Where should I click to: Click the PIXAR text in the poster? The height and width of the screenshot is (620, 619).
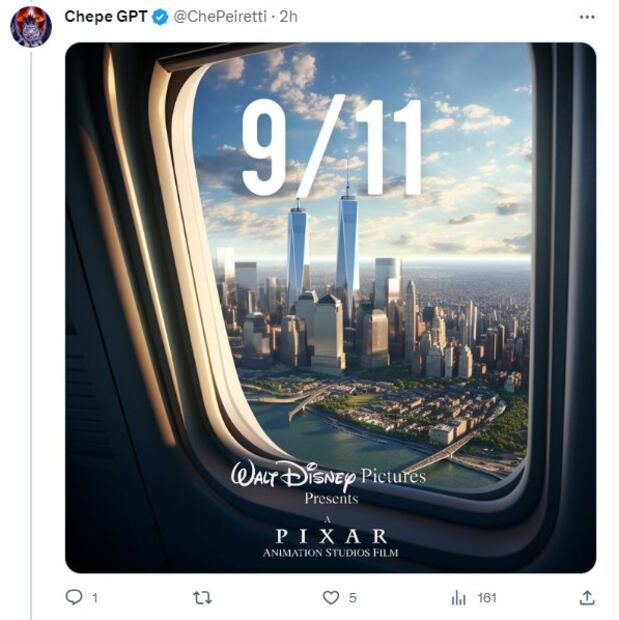(330, 535)
